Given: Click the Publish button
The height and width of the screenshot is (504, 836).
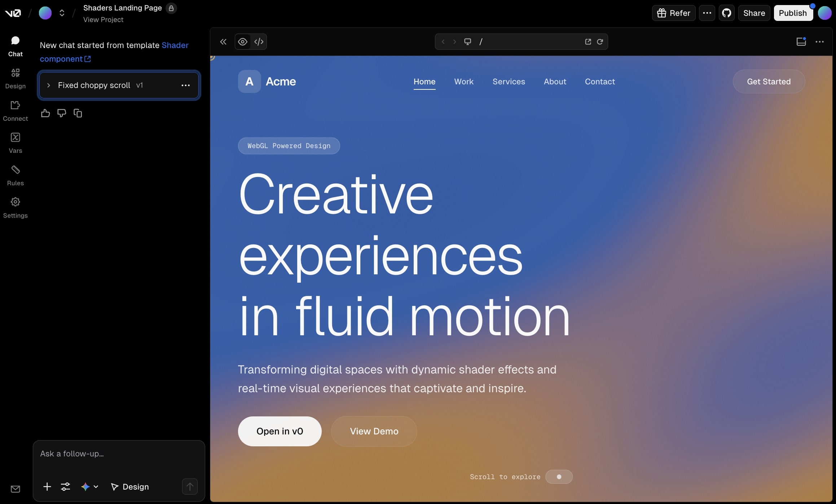Looking at the screenshot, I should coord(793,13).
